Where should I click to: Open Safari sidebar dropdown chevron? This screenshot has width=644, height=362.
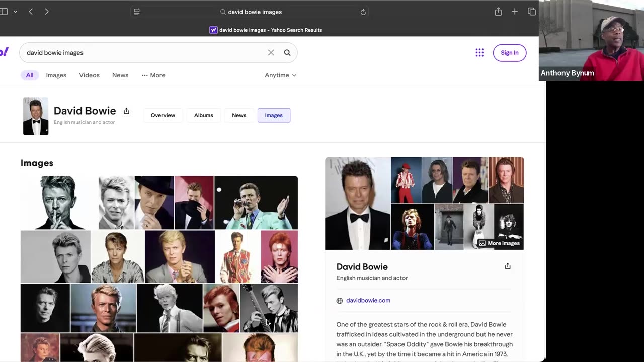coord(15,12)
